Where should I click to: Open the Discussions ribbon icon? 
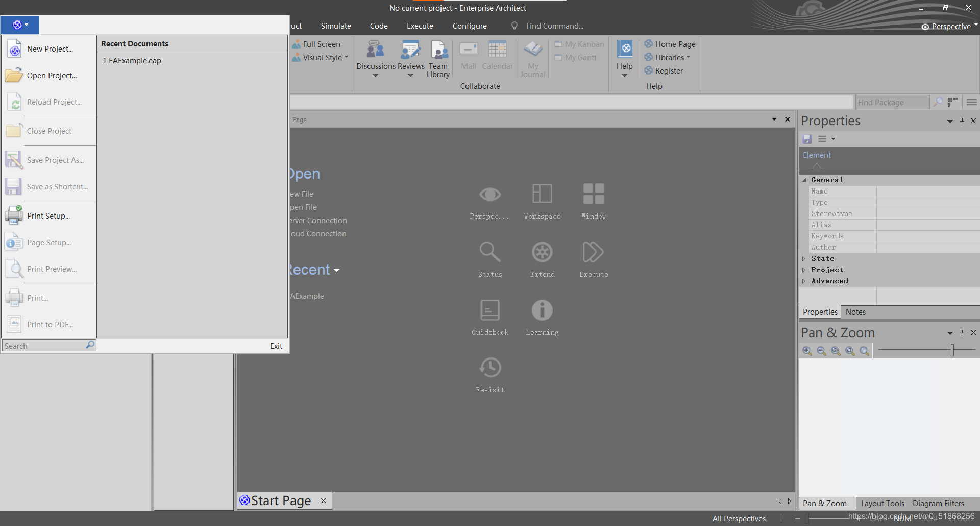point(376,50)
